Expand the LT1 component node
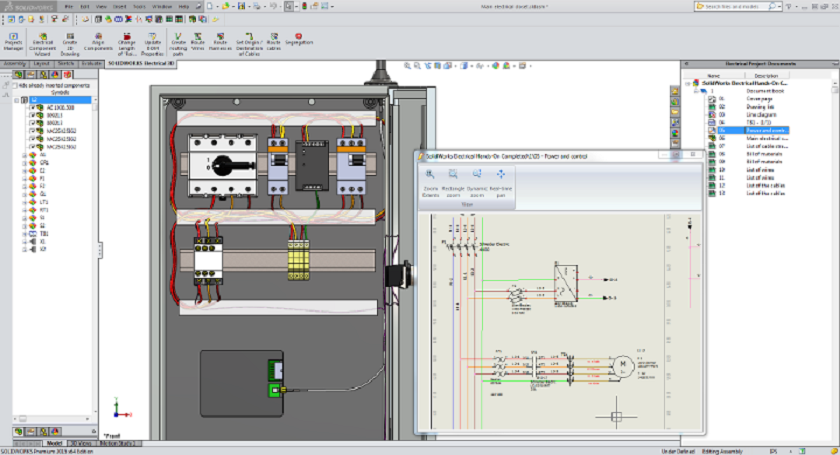 coord(24,202)
